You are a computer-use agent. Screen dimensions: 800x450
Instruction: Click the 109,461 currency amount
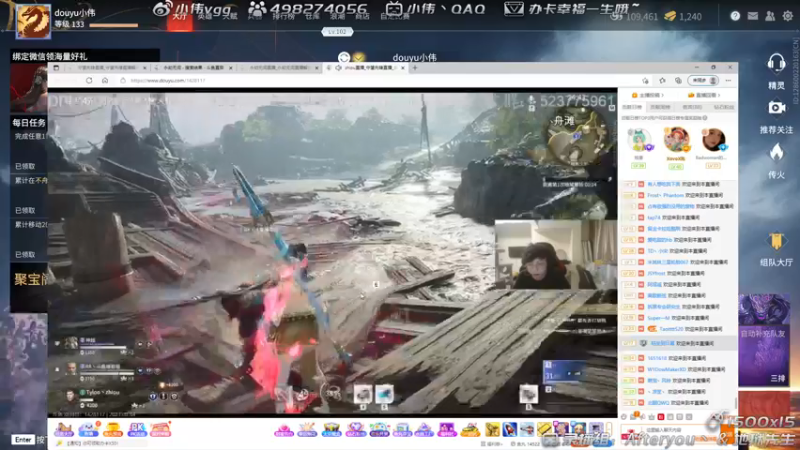[641, 17]
